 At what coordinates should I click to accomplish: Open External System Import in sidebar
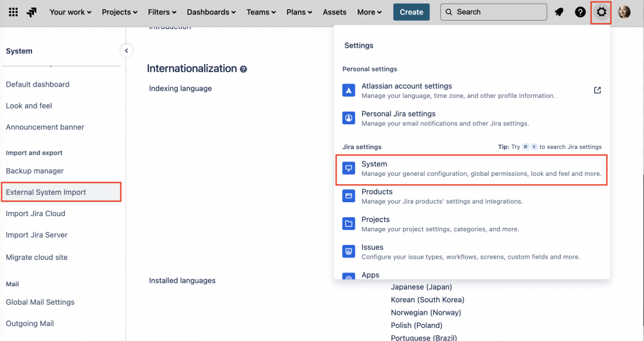[61, 192]
